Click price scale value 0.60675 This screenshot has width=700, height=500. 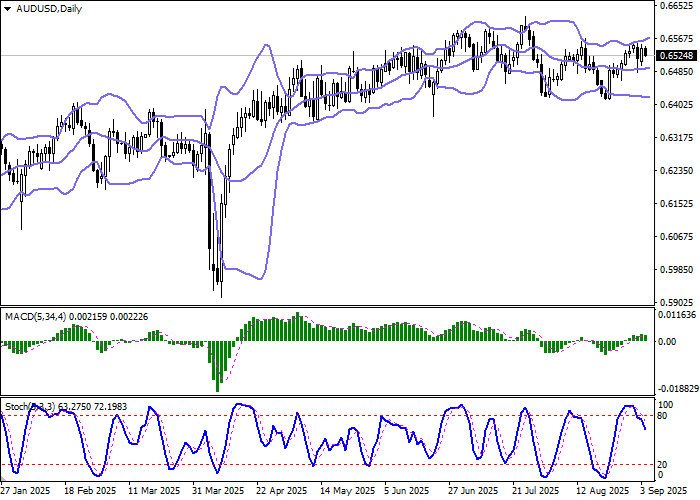677,237
